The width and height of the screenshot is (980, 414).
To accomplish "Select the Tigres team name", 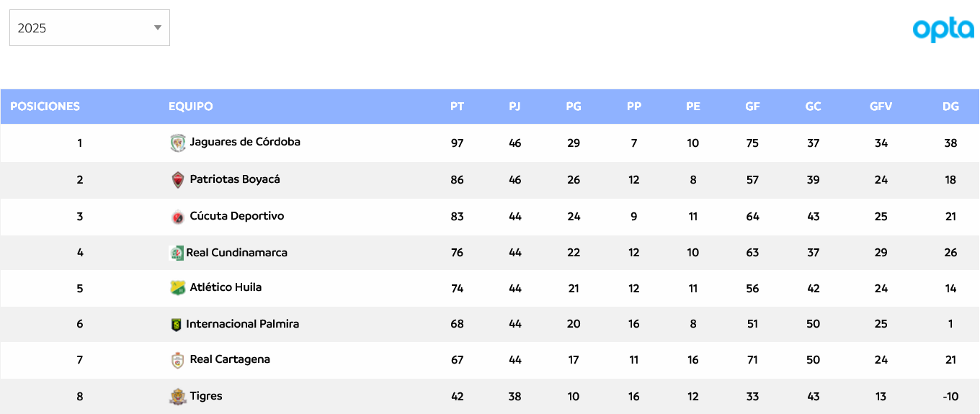I will point(206,396).
